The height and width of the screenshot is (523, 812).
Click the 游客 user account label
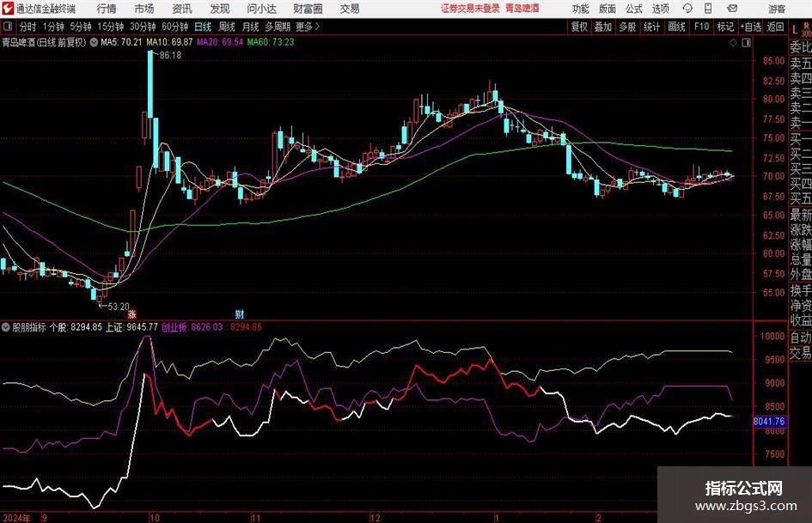pyautogui.click(x=776, y=9)
